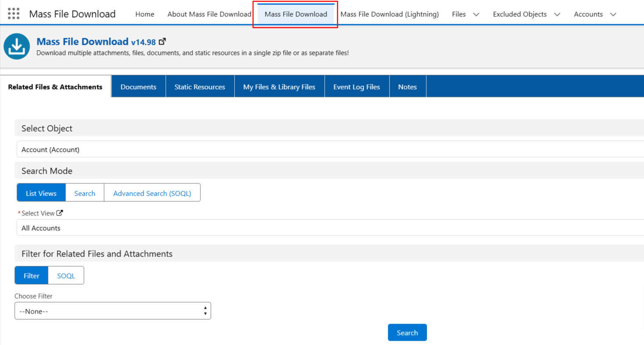Choose Advanced Search (SOQL) mode
Viewport: 644px width, 345px height.
[x=152, y=193]
